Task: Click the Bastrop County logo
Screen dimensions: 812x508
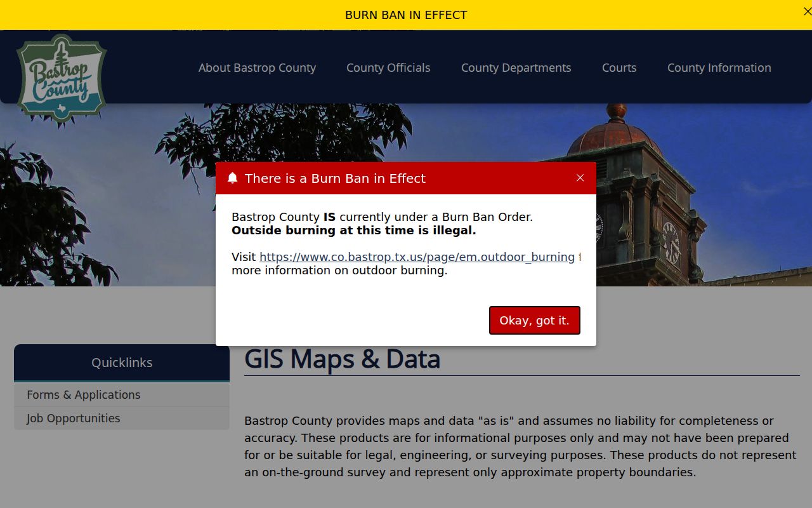Action: 62,79
